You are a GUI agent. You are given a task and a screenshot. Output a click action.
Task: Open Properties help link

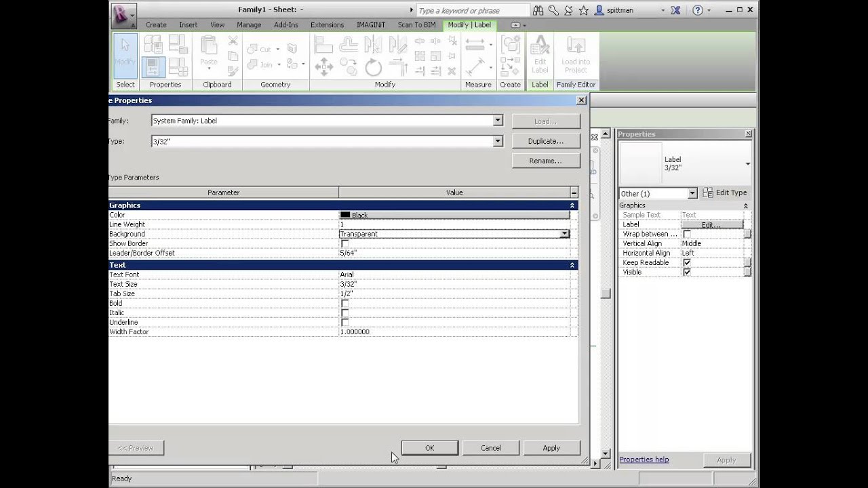click(x=644, y=460)
